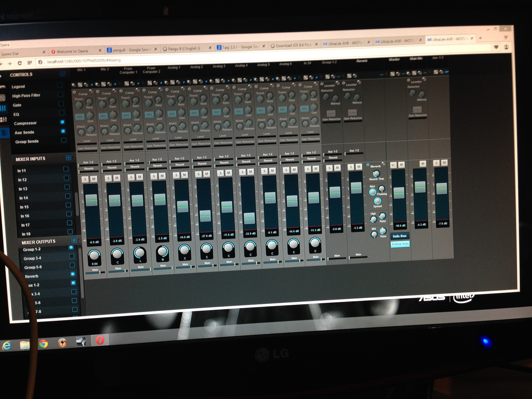This screenshot has width=532, height=399.
Task: Open the Mixing tab faders icon in sidebar
Action: point(3,108)
